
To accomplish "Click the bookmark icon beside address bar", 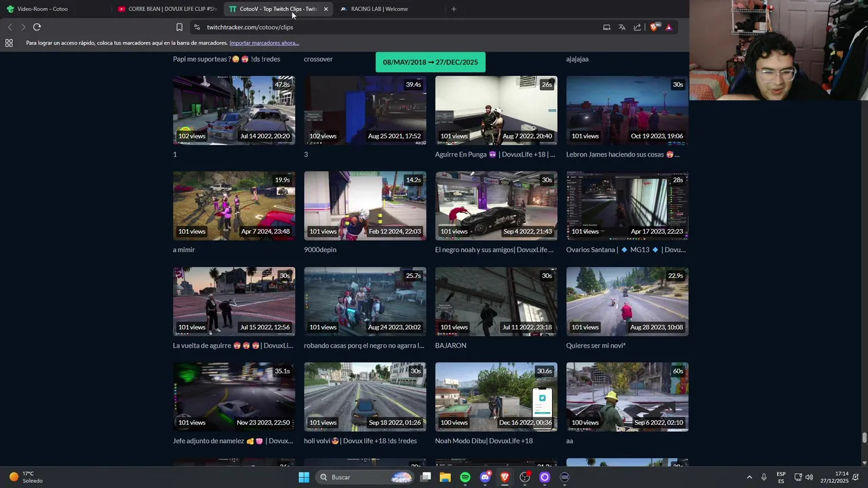I will [179, 27].
